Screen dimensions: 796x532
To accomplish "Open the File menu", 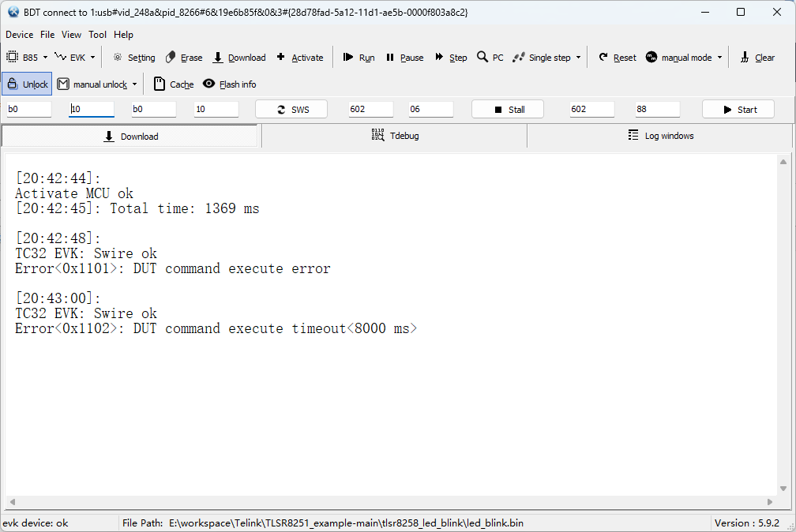I will pyautogui.click(x=47, y=35).
